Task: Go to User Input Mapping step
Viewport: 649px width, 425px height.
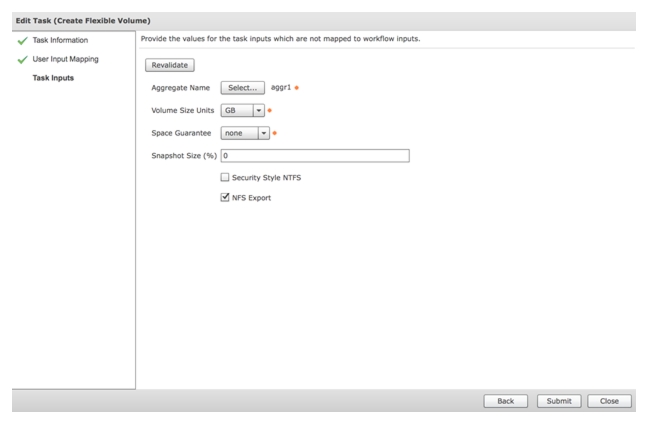Action: [x=65, y=59]
